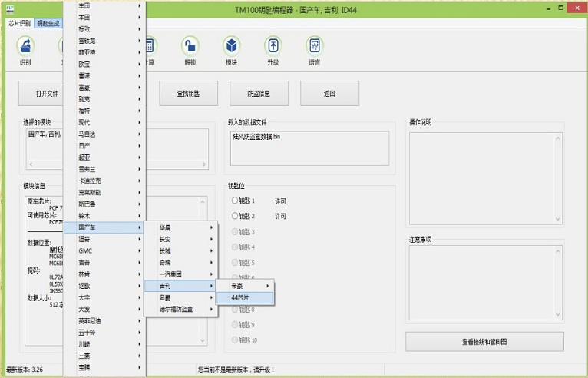This screenshot has width=588, height=378.
Task: Select the 钥匙 9 radio button
Action: point(235,324)
